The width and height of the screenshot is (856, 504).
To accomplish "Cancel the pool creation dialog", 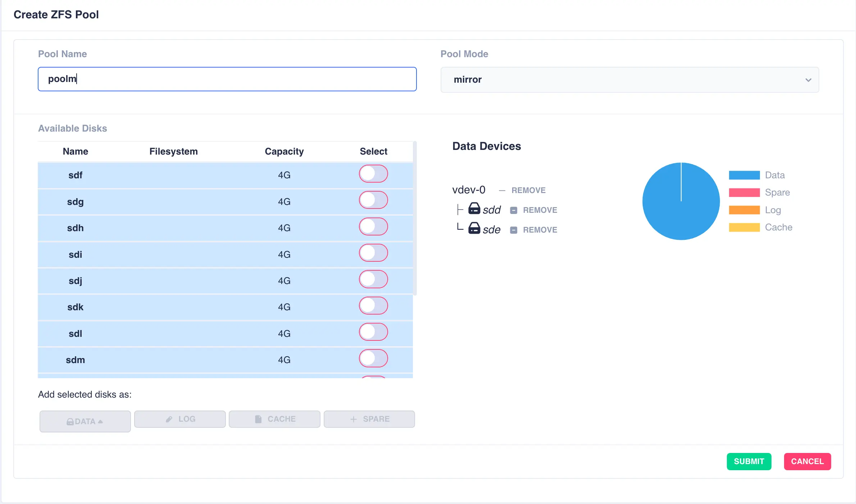I will (807, 462).
